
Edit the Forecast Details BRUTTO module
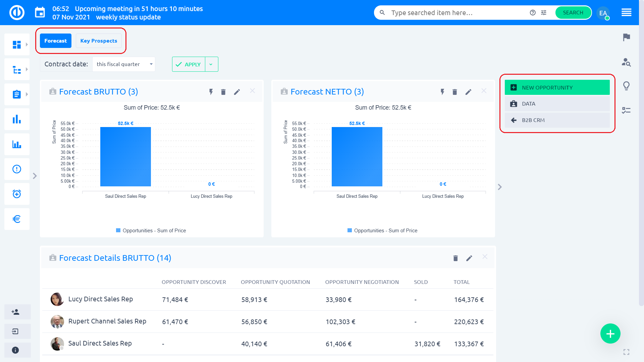pos(469,258)
